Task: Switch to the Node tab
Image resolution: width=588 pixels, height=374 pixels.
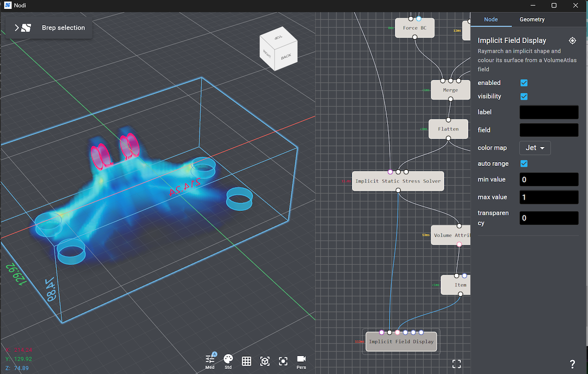Action: [x=491, y=20]
